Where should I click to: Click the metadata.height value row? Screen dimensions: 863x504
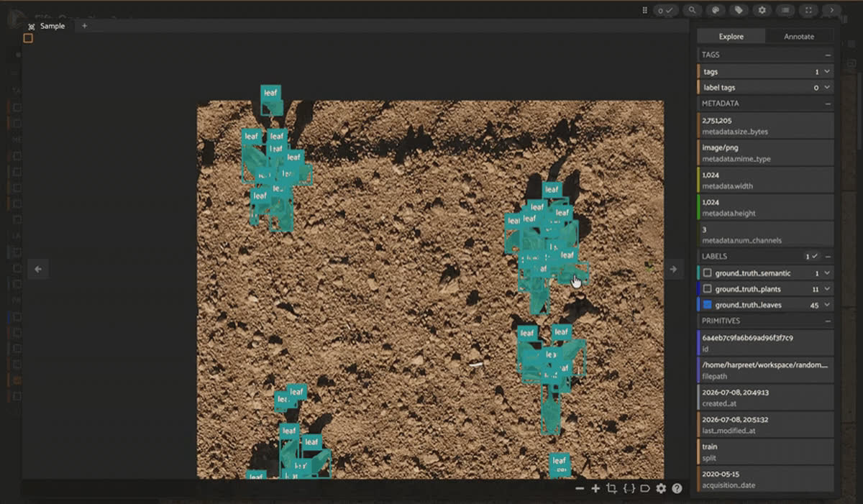[x=766, y=207]
